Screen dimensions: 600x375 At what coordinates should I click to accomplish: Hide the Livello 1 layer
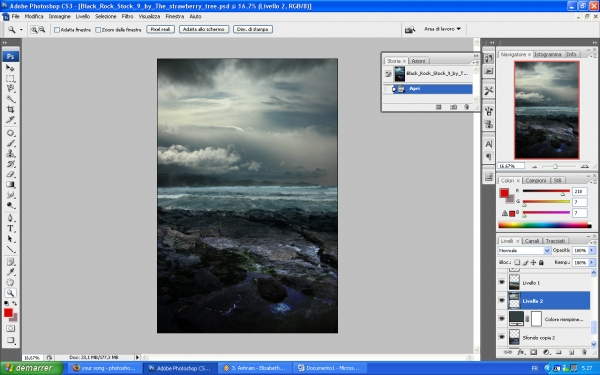click(x=502, y=282)
